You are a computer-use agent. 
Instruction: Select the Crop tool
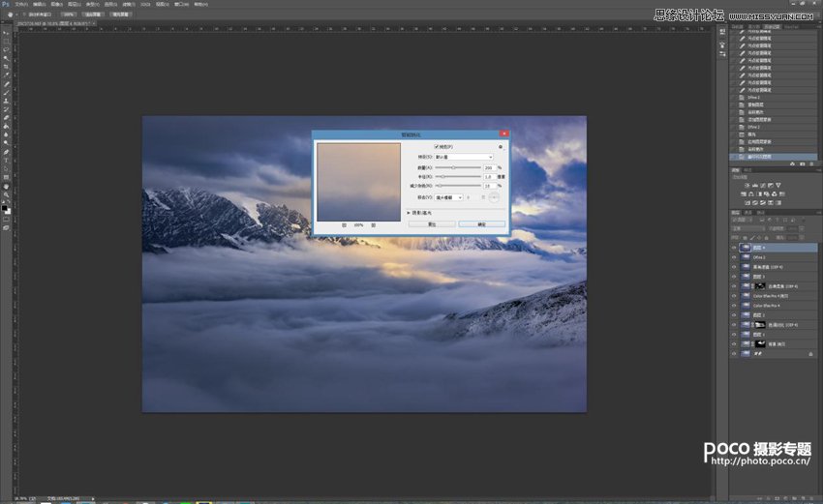7,67
